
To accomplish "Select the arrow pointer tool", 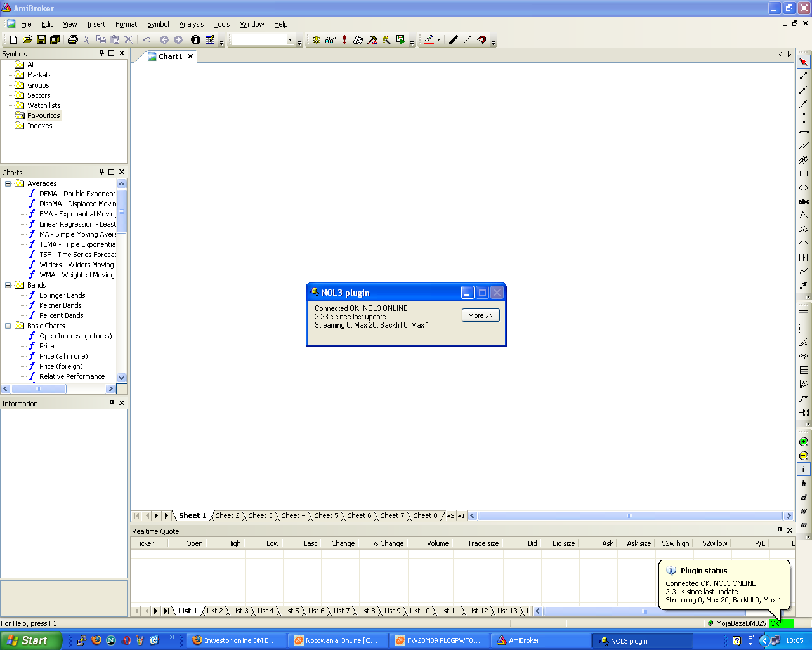I will tap(804, 62).
